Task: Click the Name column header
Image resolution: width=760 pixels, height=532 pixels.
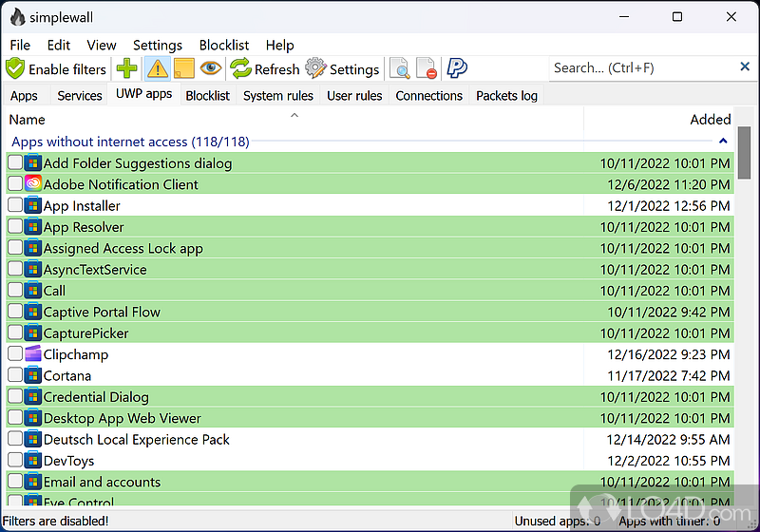Action: click(x=294, y=119)
